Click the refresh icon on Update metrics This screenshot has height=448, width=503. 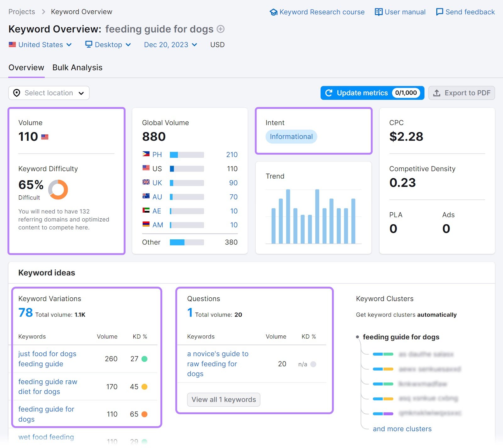tap(329, 93)
